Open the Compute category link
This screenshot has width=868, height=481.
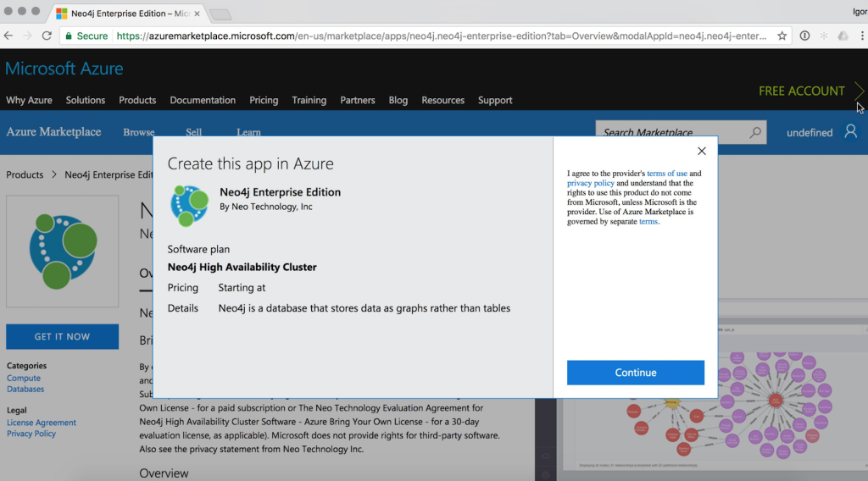23,379
